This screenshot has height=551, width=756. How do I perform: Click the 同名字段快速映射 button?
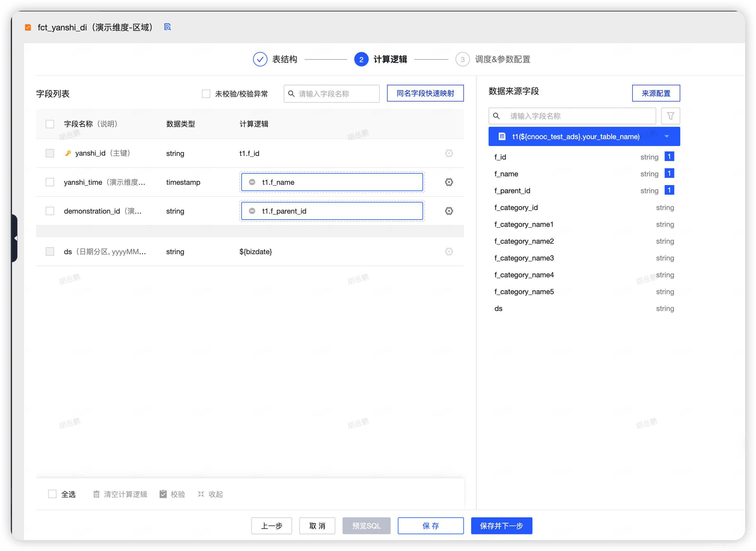point(425,93)
